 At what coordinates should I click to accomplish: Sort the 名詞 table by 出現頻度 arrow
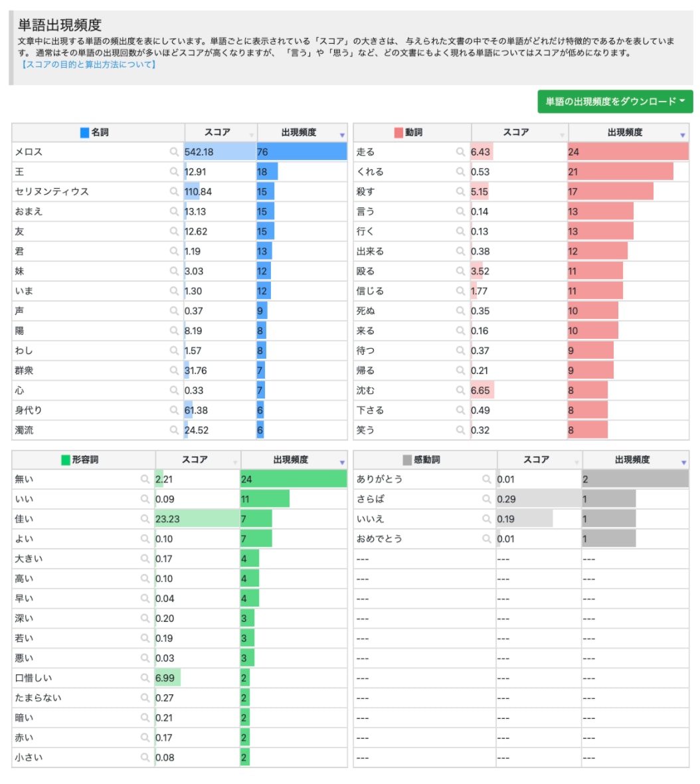point(342,135)
